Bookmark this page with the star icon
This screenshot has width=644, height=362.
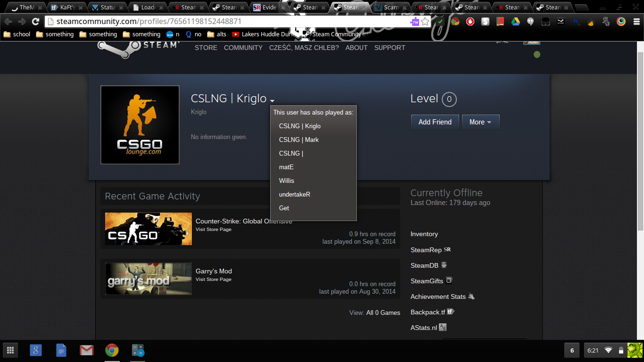click(425, 22)
